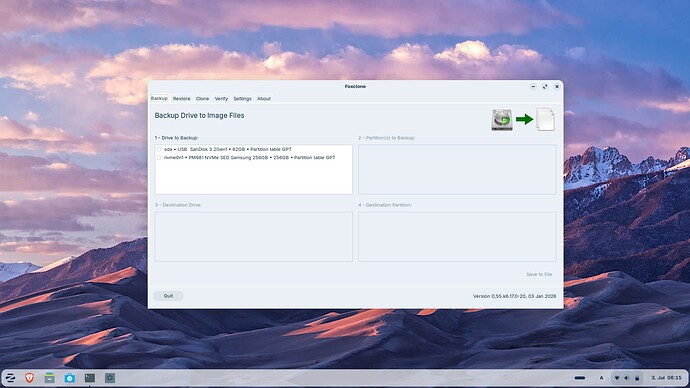Check the nvme0n1 Samsung drive checkbox

(159, 157)
